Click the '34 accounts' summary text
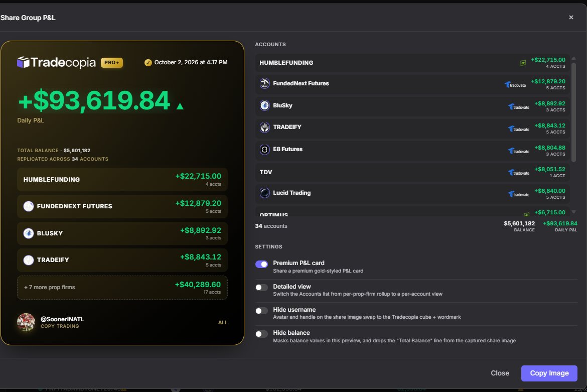 click(271, 226)
